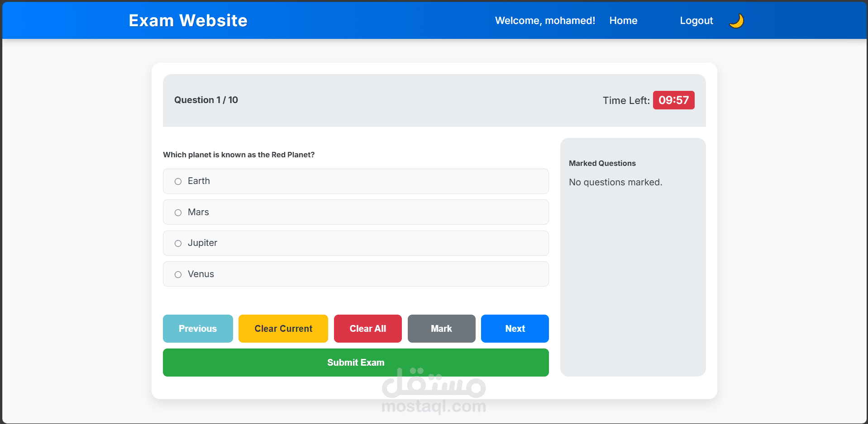Mark this question for review
The width and height of the screenshot is (868, 424).
(442, 329)
